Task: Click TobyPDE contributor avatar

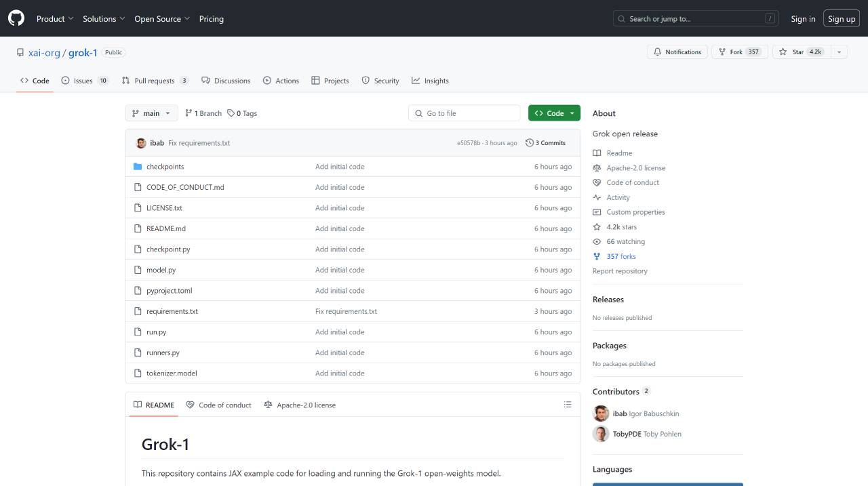Action: coord(601,434)
